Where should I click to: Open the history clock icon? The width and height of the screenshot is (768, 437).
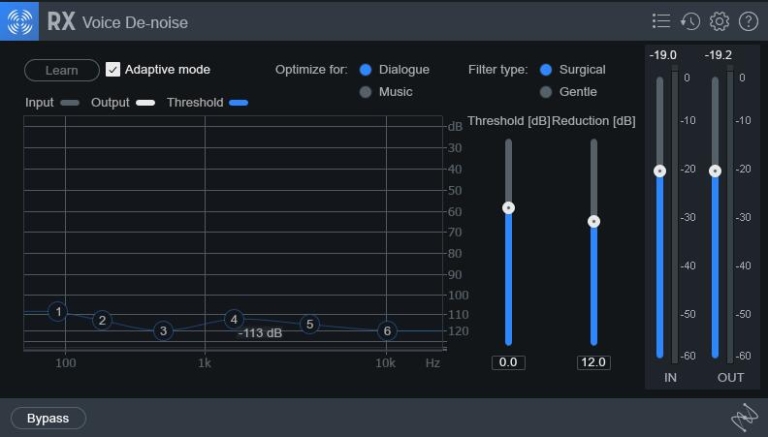click(690, 21)
